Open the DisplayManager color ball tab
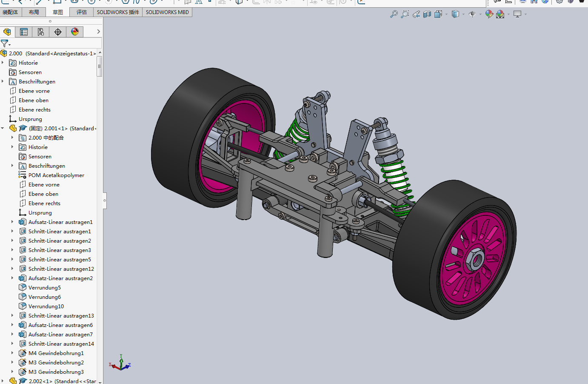 click(x=75, y=32)
